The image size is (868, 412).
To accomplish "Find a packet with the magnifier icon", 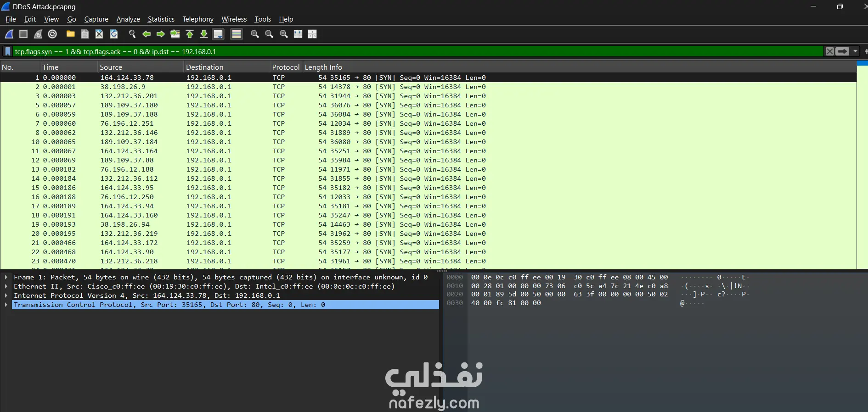I will (x=132, y=34).
